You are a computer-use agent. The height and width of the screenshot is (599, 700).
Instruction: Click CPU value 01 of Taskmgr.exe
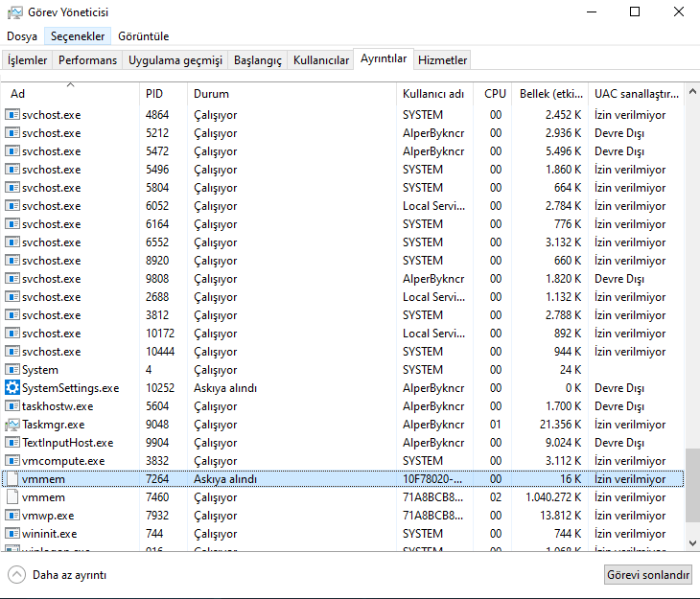pos(496,424)
